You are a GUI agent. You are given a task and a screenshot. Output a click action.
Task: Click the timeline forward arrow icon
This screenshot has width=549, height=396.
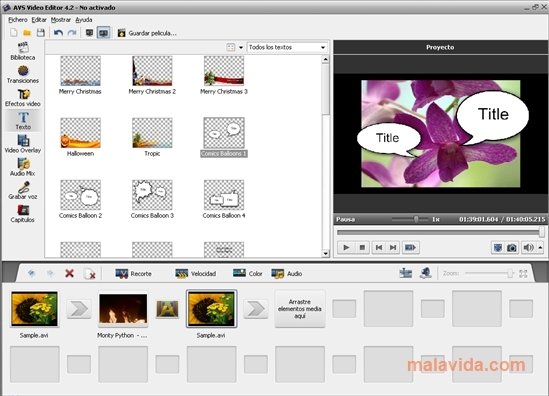[x=50, y=273]
